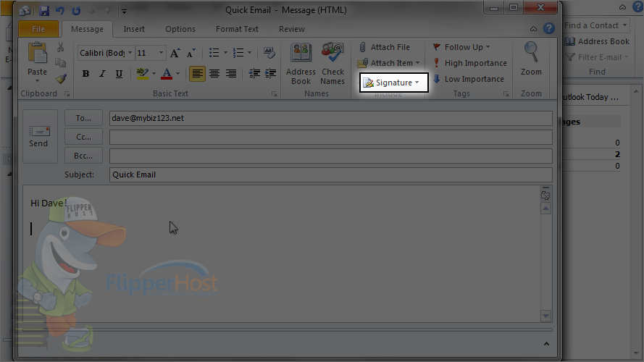
Task: Open Address Book in the Outlook main window
Action: pos(597,41)
